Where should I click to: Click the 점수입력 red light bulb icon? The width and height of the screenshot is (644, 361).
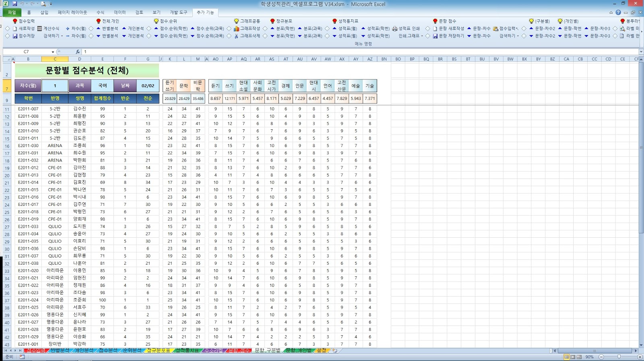(15, 21)
